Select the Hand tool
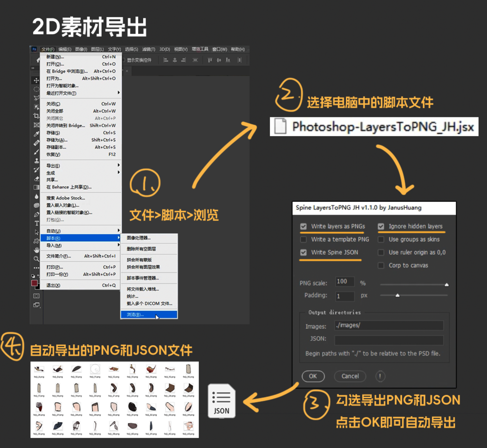This screenshot has height=448, width=487. coord(36,250)
